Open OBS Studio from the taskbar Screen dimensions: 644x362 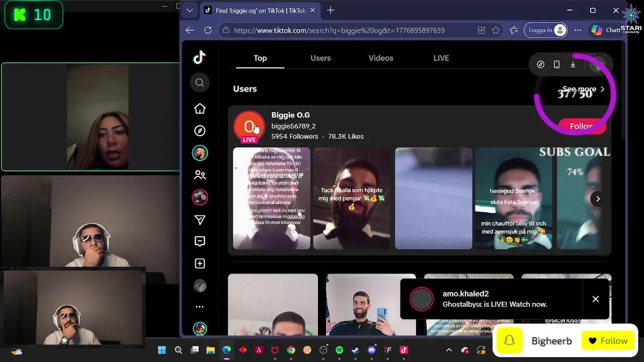323,350
